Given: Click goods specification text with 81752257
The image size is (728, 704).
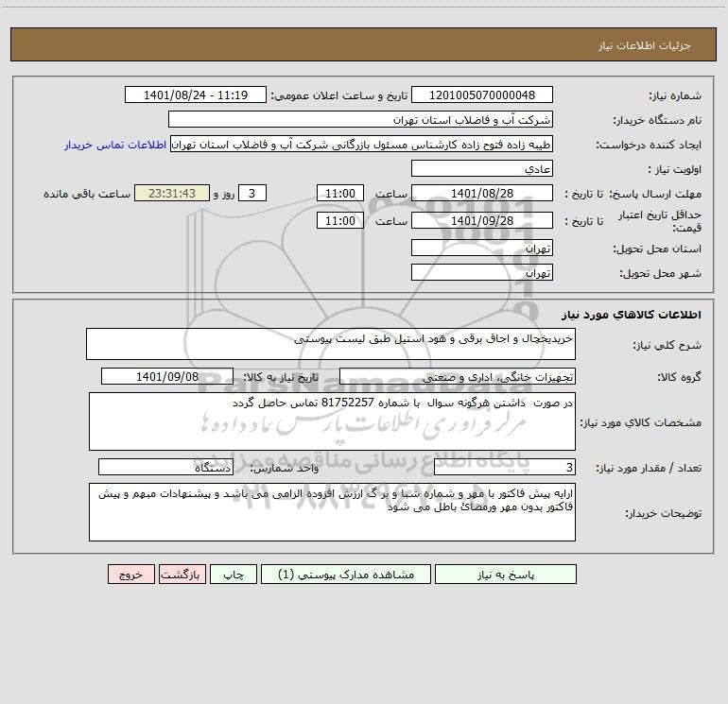Looking at the screenshot, I should [332, 421].
